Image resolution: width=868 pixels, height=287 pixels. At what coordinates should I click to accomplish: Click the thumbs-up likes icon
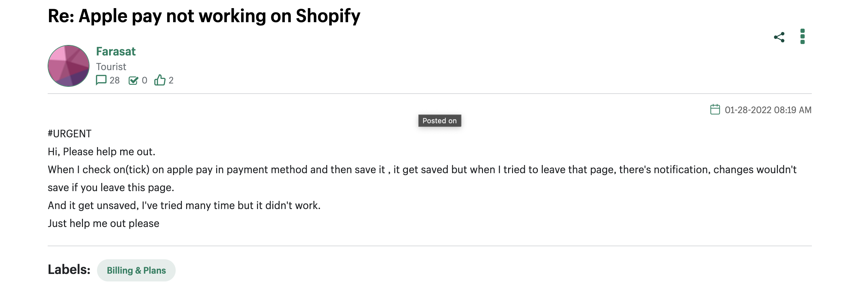(160, 80)
